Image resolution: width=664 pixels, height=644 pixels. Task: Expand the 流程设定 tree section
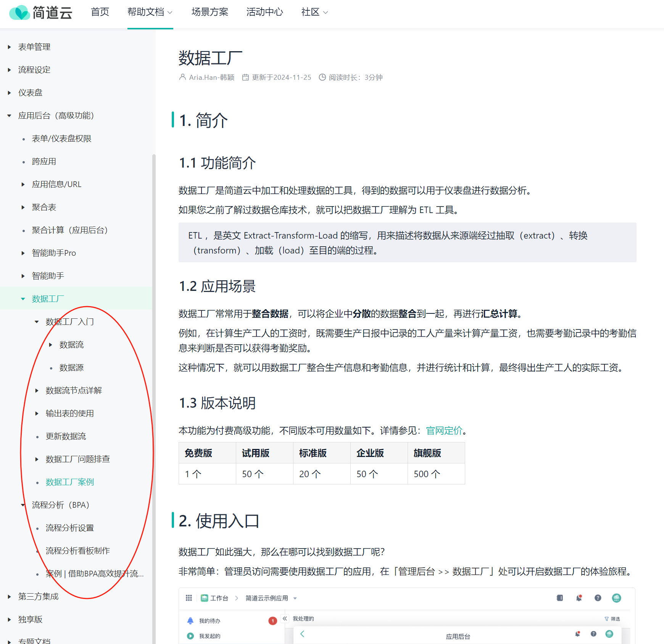coord(9,70)
